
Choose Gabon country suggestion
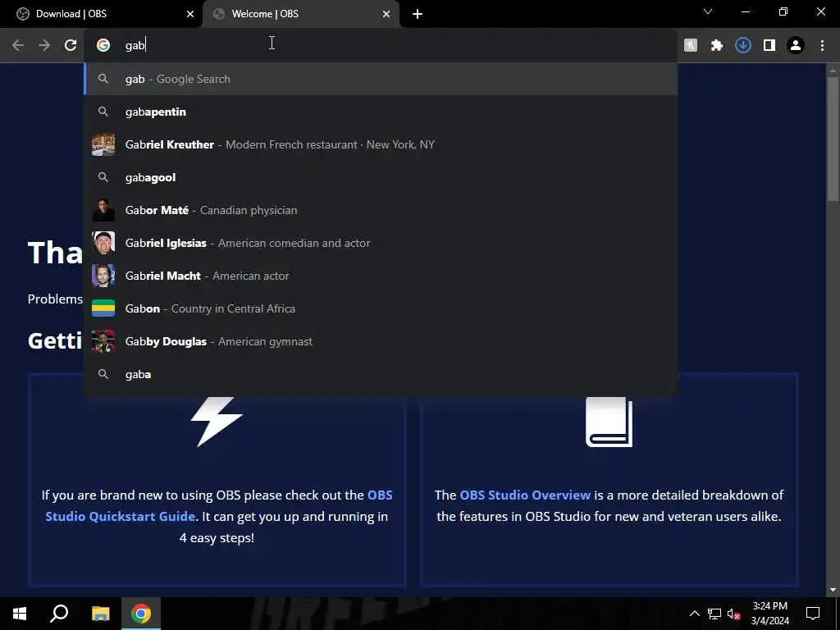[381, 308]
